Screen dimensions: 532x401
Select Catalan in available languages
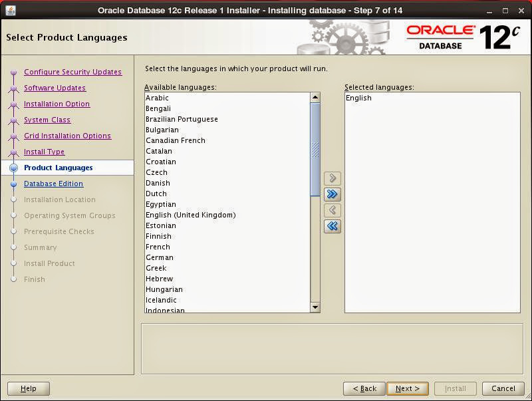click(x=227, y=151)
